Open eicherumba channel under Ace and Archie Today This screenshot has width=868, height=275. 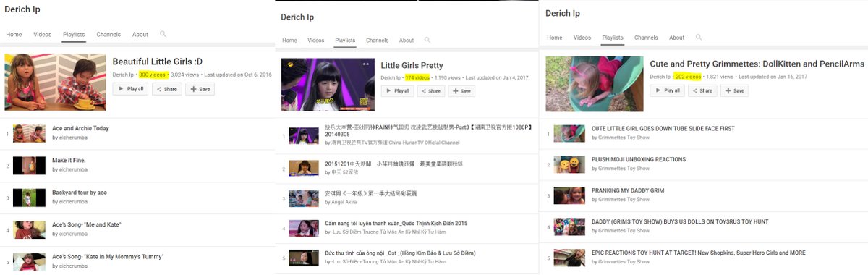coord(69,137)
